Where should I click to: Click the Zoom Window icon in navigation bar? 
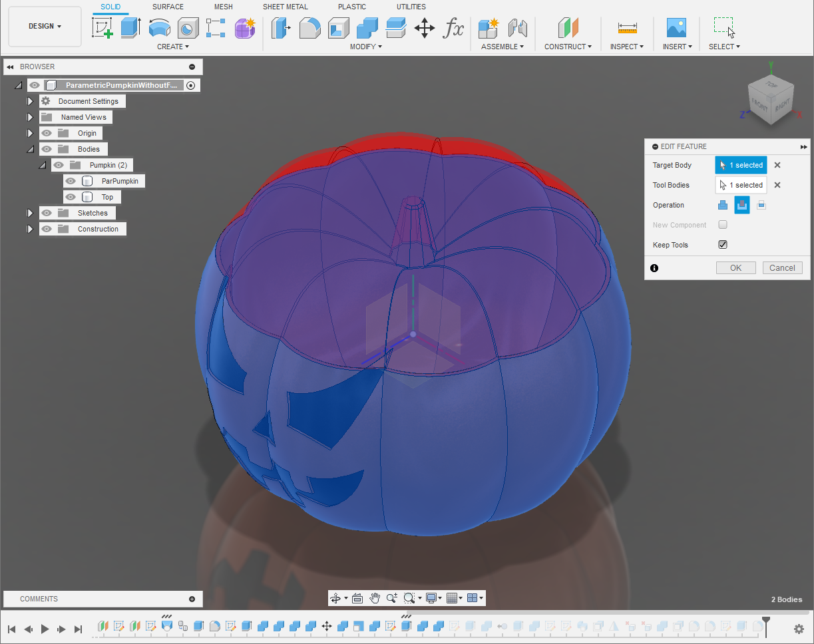[409, 598]
